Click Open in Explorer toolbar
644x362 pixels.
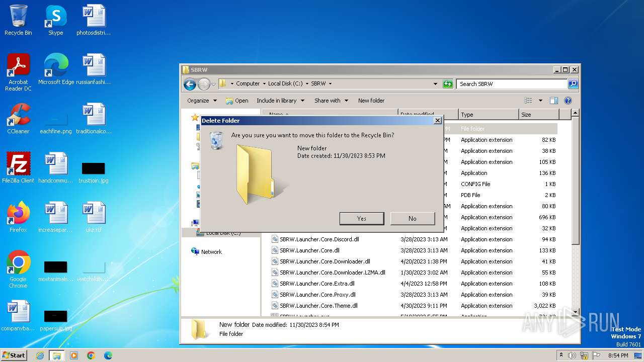point(237,101)
